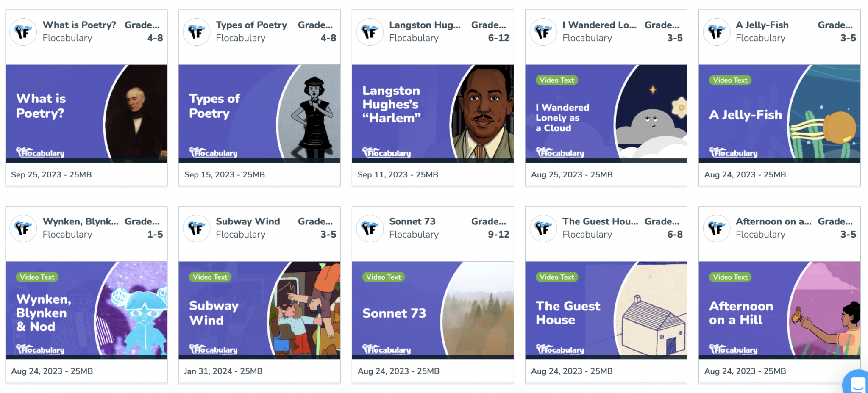This screenshot has height=393, width=868.
Task: Expand the truncated I Wandered Lonely title
Action: pos(599,25)
